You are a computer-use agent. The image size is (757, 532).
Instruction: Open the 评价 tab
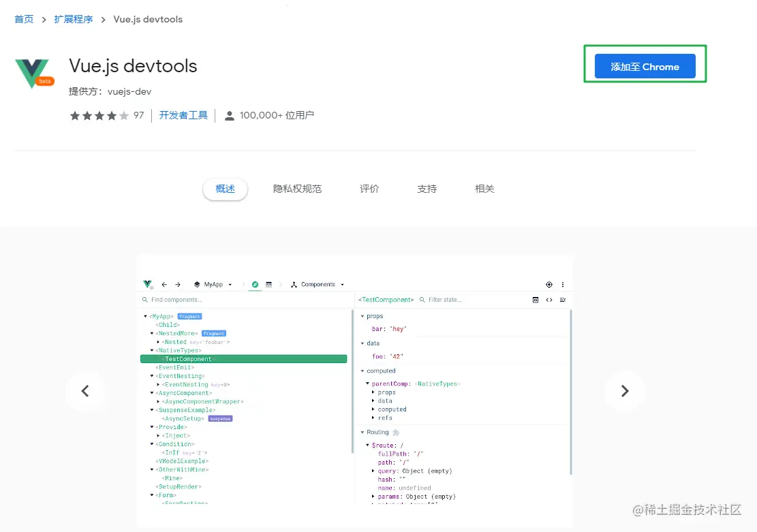pos(369,189)
